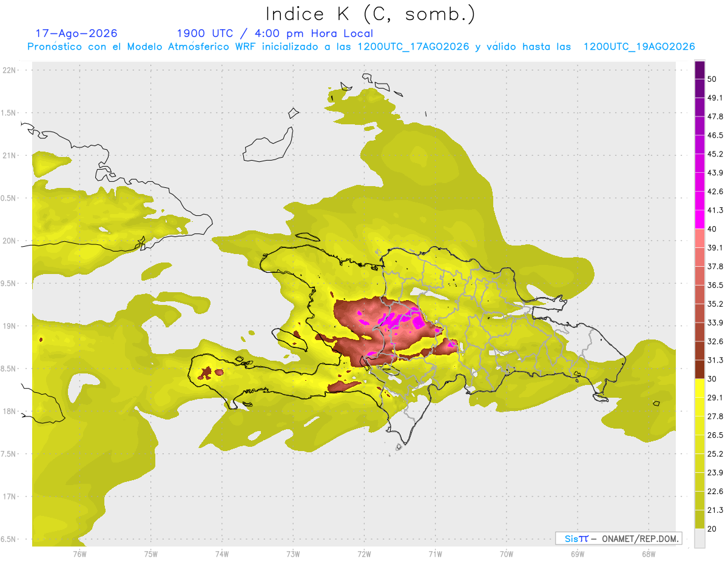Click the '76W' longitude label
The image size is (728, 562).
point(79,554)
